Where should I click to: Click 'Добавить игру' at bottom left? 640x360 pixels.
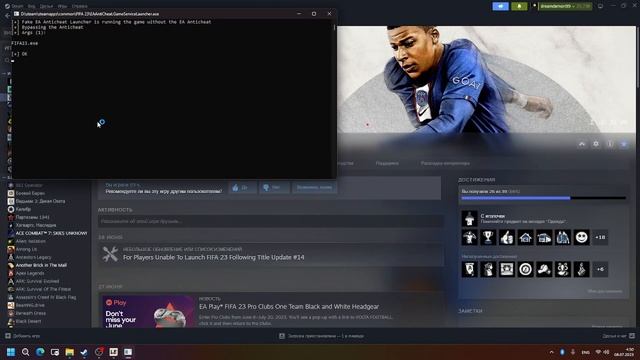[x=22, y=336]
